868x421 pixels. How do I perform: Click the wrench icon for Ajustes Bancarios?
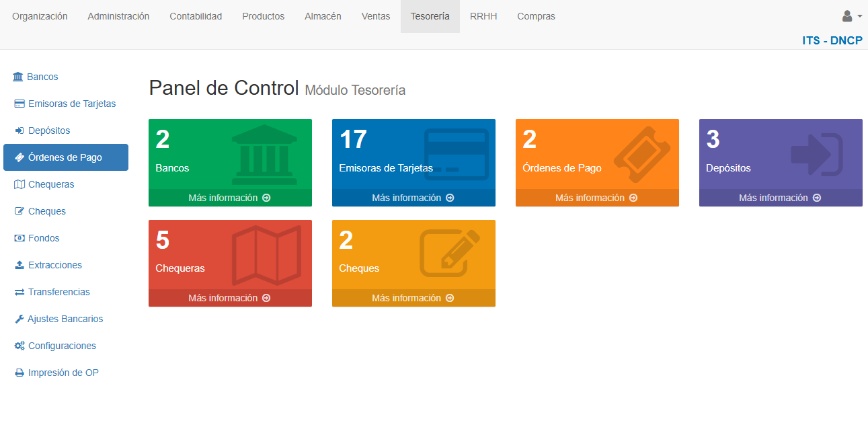click(x=19, y=319)
